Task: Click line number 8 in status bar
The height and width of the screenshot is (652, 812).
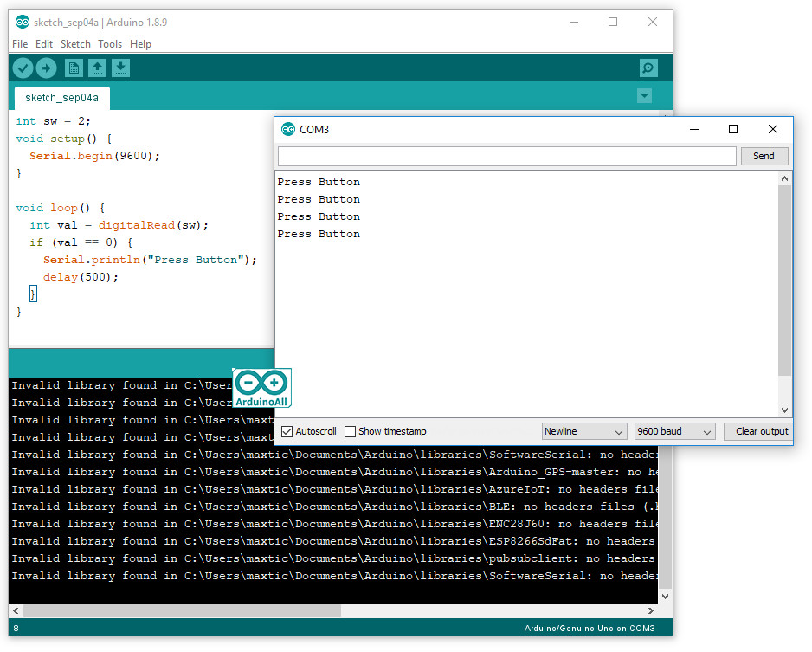Action: pos(16,628)
